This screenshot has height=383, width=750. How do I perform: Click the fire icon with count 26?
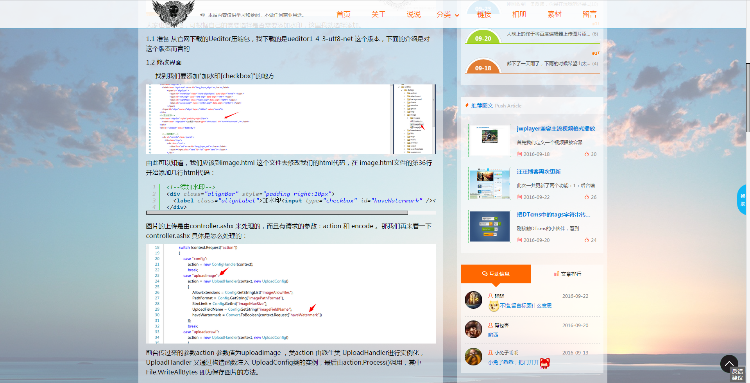587,197
